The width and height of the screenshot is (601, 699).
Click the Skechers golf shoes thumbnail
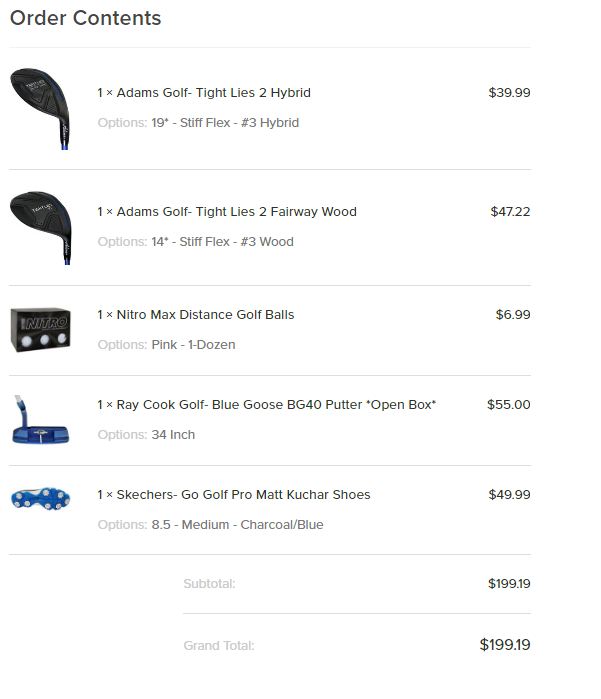[x=41, y=498]
